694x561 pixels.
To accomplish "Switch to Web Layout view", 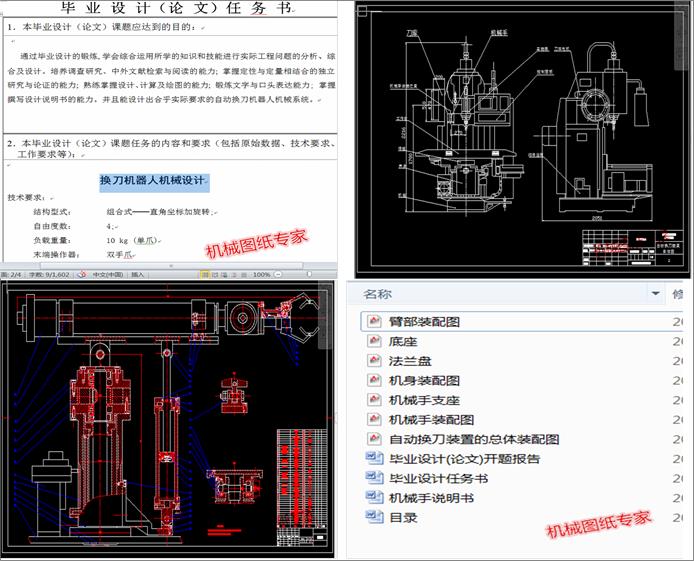I will point(224,275).
